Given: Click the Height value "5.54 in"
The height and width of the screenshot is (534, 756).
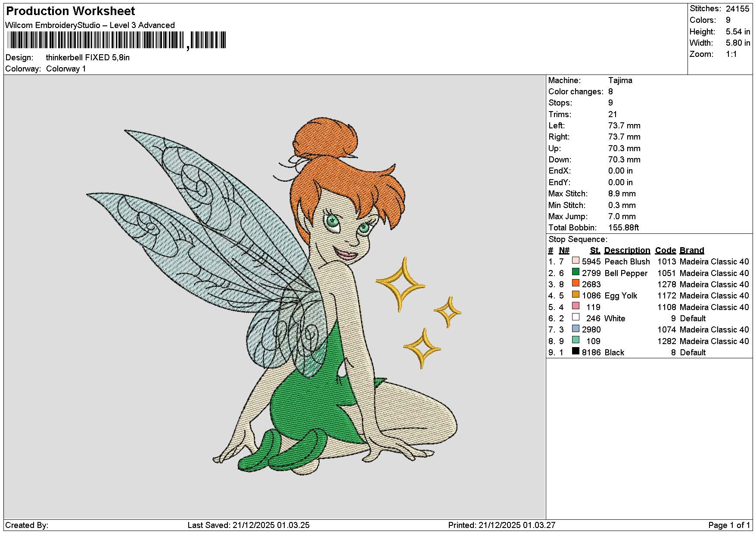Looking at the screenshot, I should 738,32.
